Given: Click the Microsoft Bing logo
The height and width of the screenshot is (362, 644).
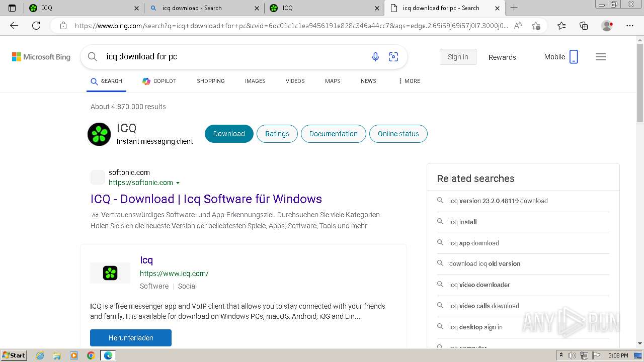Looking at the screenshot, I should [41, 57].
